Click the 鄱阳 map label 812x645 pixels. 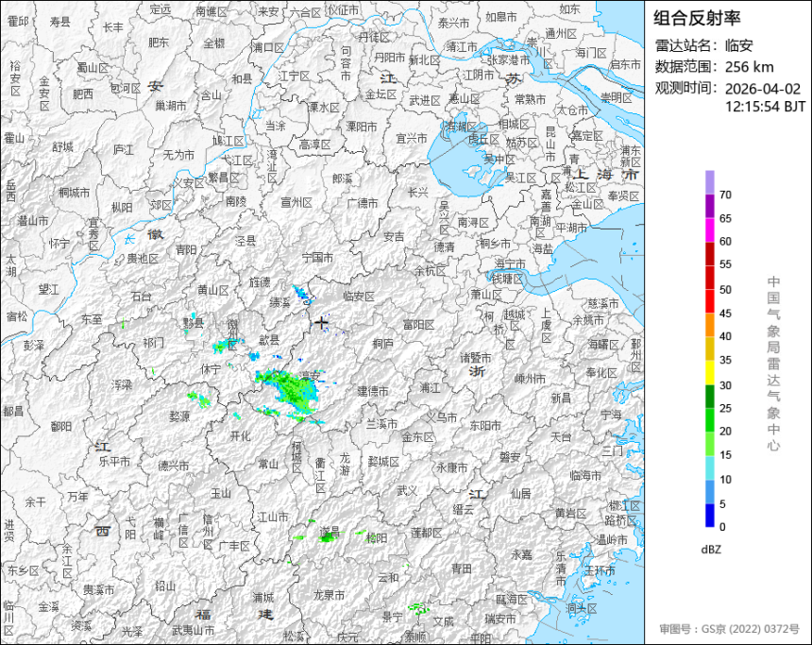61,426
